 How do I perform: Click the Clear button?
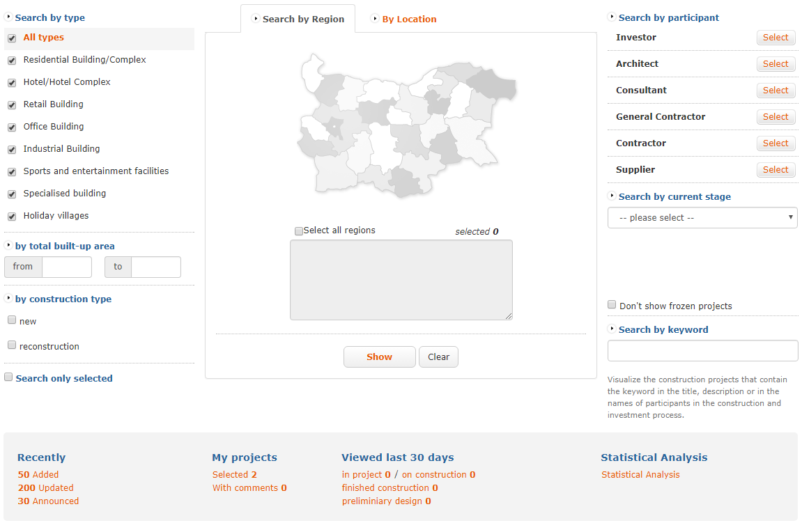tap(438, 357)
